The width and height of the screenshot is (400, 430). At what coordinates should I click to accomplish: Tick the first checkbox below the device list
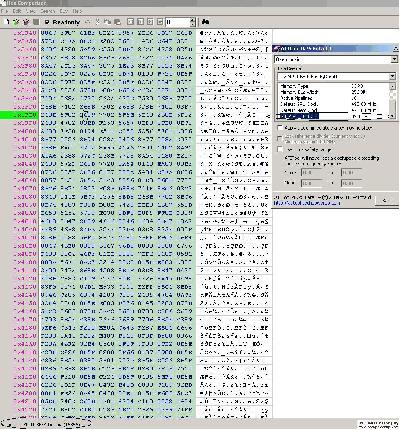[280, 128]
